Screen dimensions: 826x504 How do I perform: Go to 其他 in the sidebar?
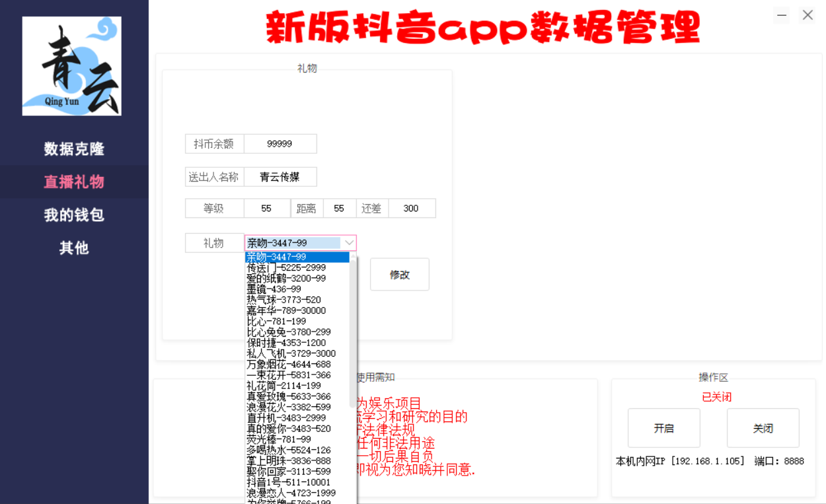point(74,248)
